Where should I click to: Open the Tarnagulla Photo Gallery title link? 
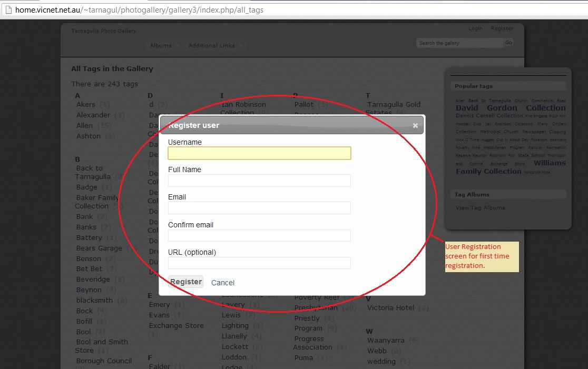103,31
